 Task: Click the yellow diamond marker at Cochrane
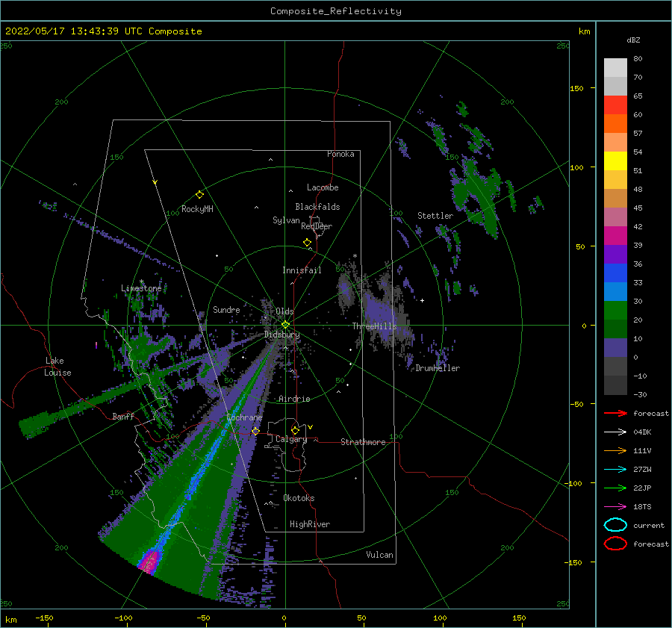(x=255, y=431)
